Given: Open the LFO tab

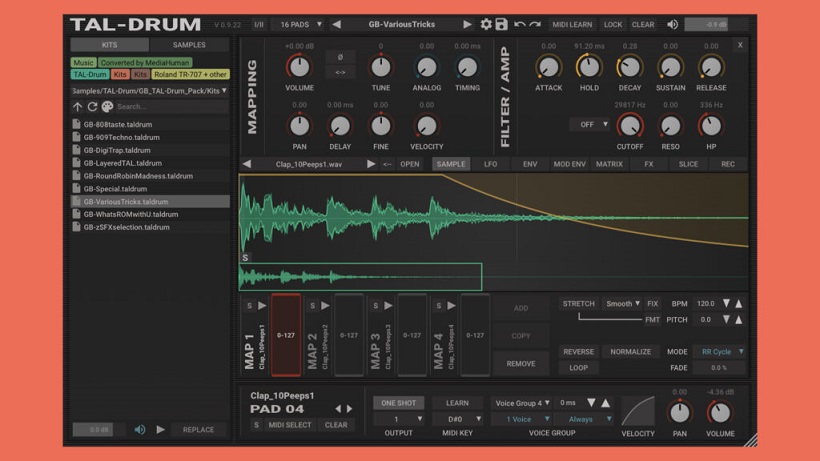Looking at the screenshot, I should coord(491,164).
